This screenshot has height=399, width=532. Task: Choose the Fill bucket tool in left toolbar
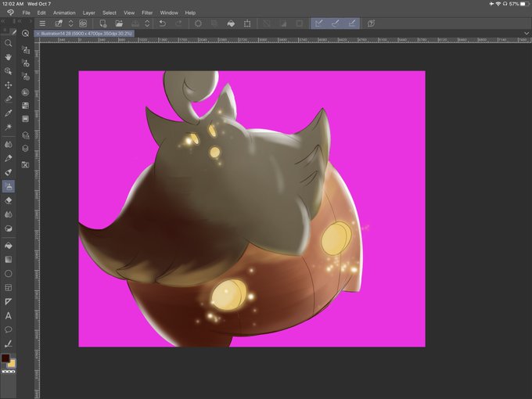[9, 246]
